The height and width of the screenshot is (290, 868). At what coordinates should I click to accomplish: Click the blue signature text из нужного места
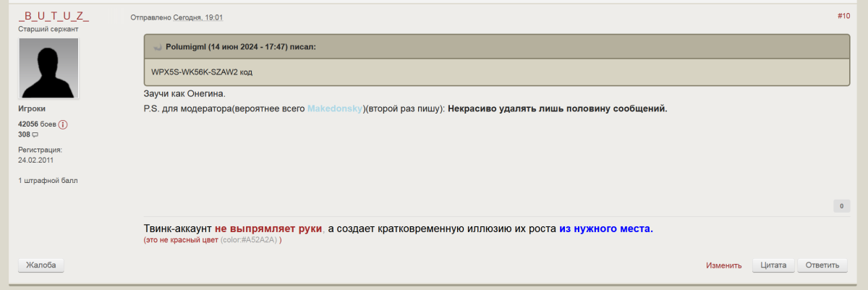click(606, 229)
